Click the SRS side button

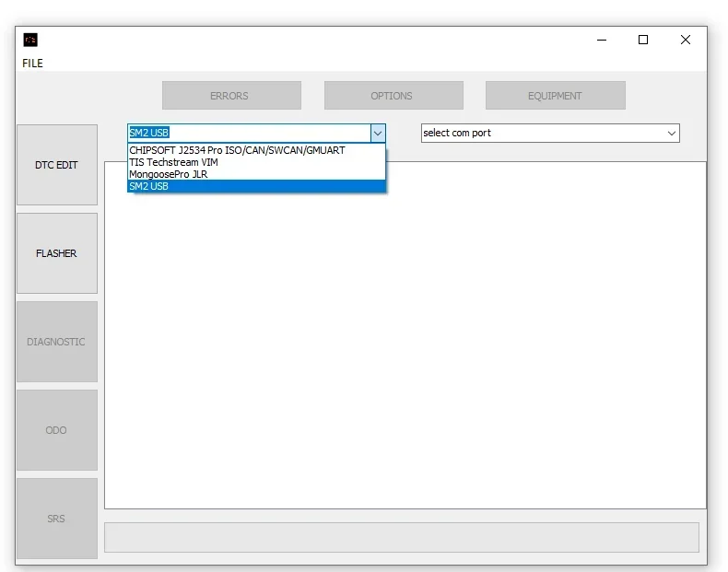pos(57,519)
